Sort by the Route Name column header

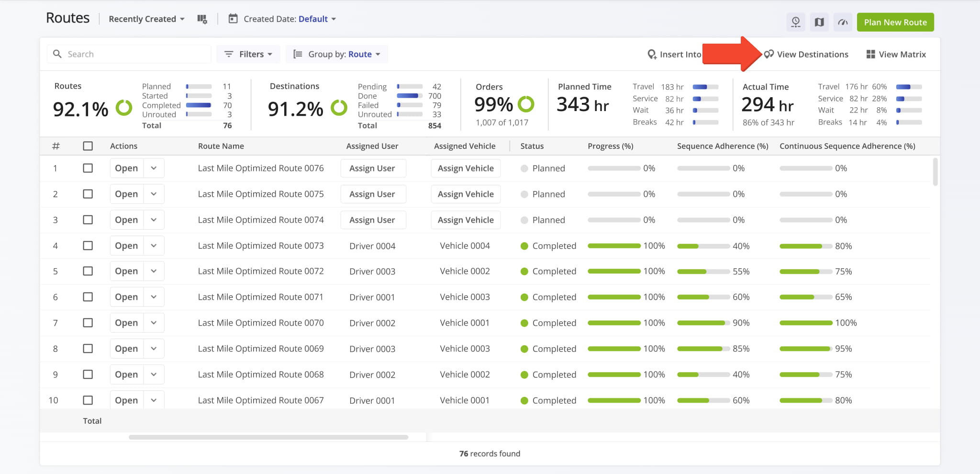221,146
